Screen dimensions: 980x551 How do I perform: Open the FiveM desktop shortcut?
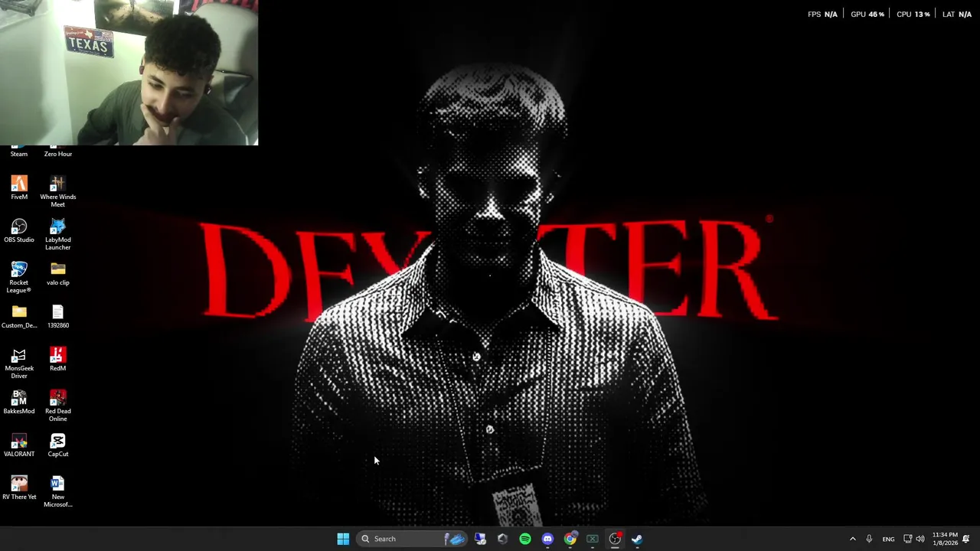19,187
